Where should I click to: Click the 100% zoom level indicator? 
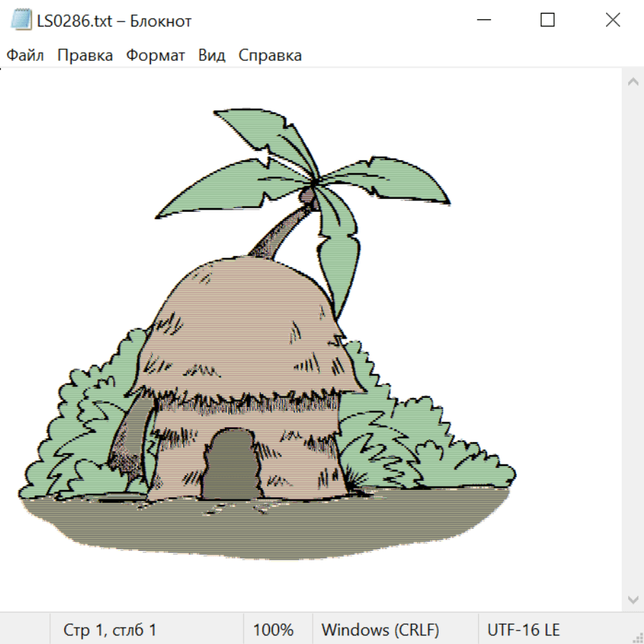tap(273, 630)
